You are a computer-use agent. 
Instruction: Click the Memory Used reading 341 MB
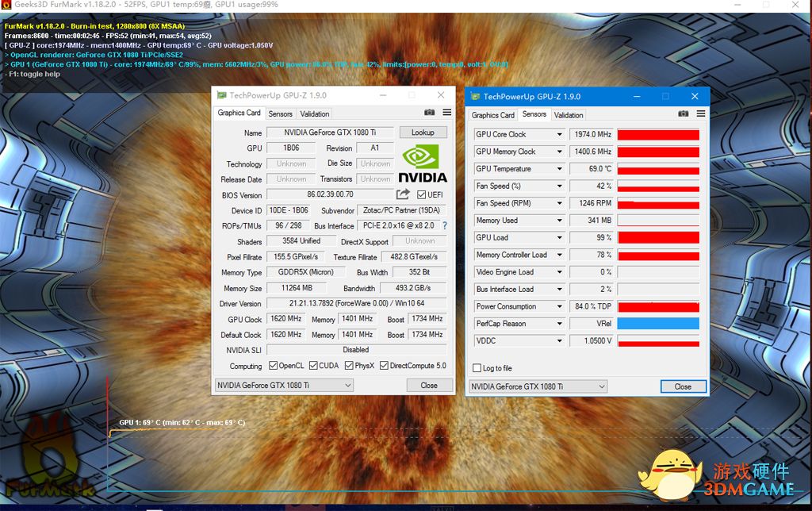[x=592, y=221]
